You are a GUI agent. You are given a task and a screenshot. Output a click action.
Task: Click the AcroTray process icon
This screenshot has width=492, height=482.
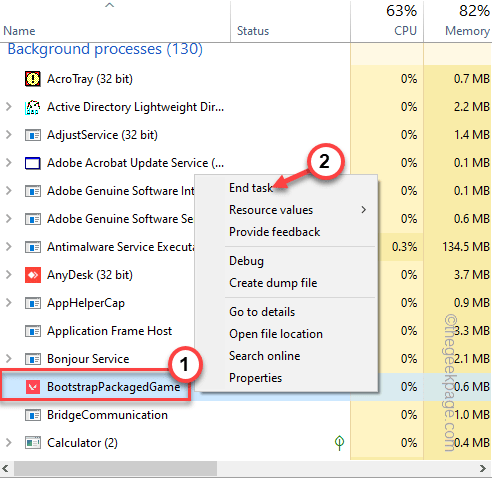point(33,79)
